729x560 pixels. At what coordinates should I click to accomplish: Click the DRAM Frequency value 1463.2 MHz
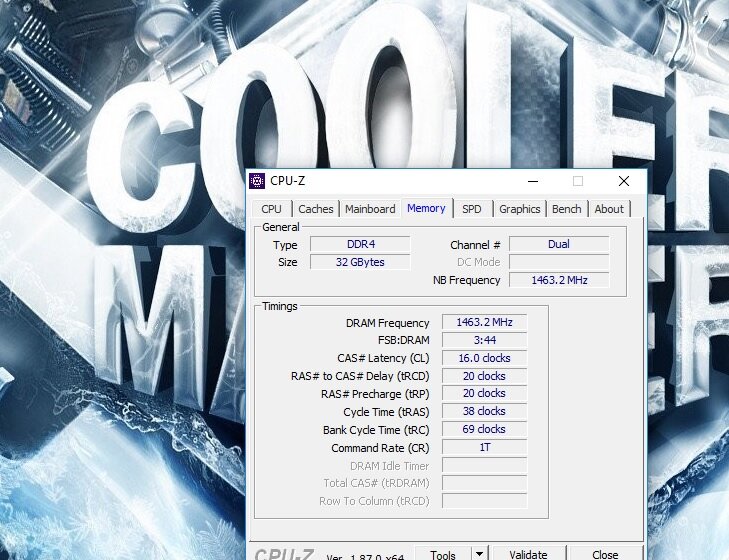484,322
